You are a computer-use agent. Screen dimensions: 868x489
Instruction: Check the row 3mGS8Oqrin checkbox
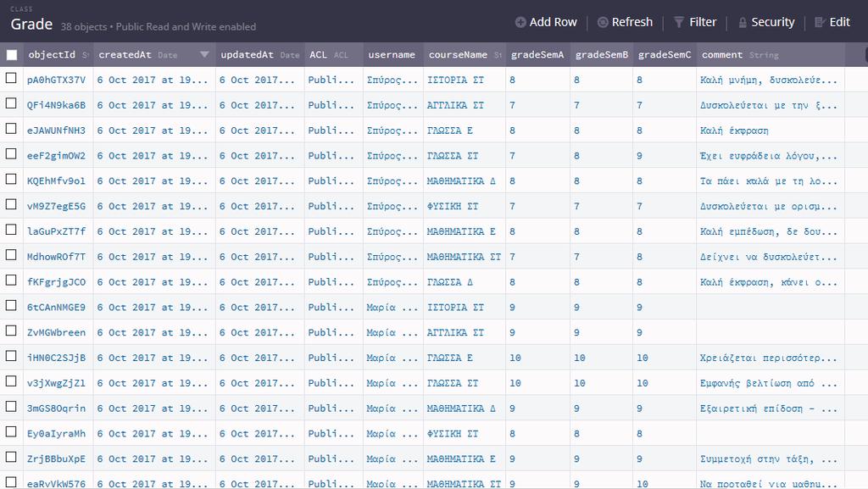pyautogui.click(x=11, y=407)
